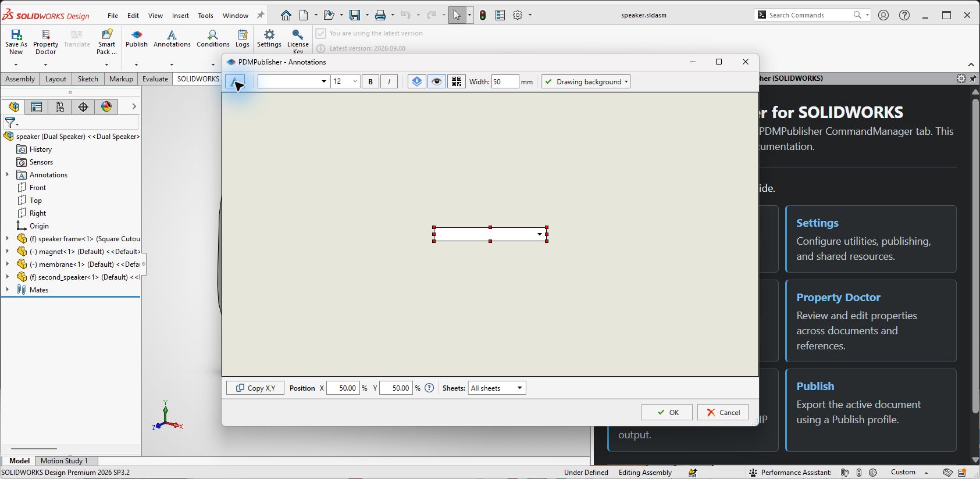Switch to the Evaluate tab
The width and height of the screenshot is (980, 479).
coord(155,79)
